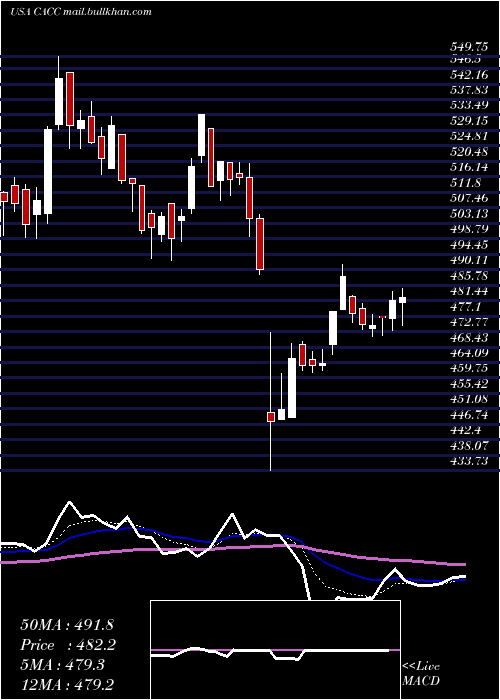
Task: Click the 459.75 price label
Action: [x=468, y=368]
